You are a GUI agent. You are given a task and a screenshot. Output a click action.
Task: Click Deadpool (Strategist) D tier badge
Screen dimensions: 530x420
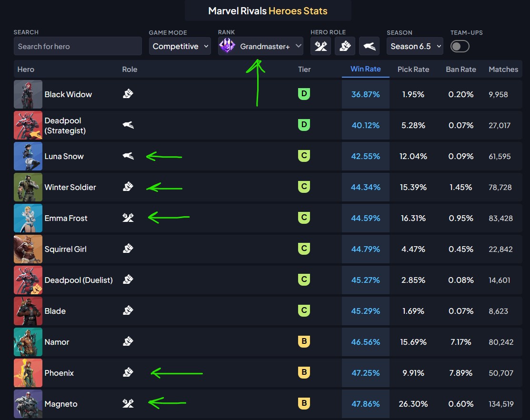point(304,125)
